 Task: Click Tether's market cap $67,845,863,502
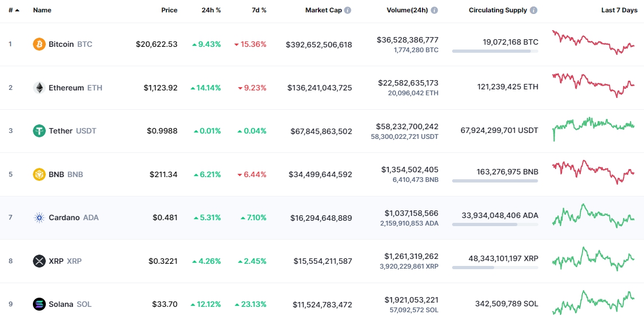click(x=321, y=131)
